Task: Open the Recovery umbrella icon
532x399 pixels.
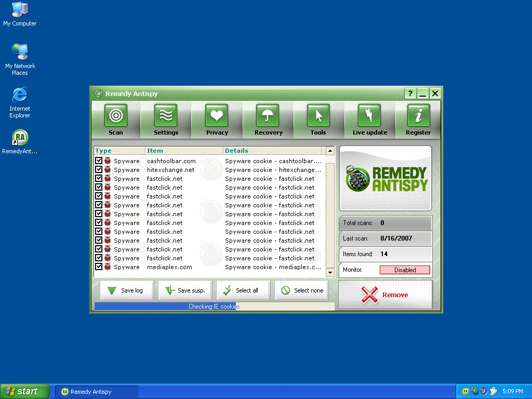Action: [x=268, y=115]
